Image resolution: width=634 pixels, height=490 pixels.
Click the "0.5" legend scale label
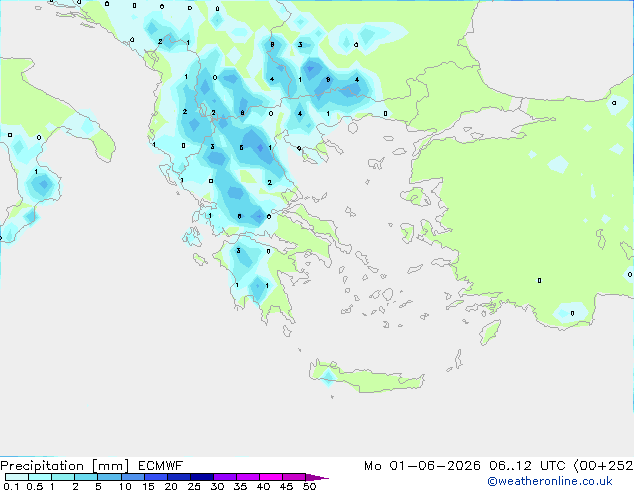tap(35, 486)
